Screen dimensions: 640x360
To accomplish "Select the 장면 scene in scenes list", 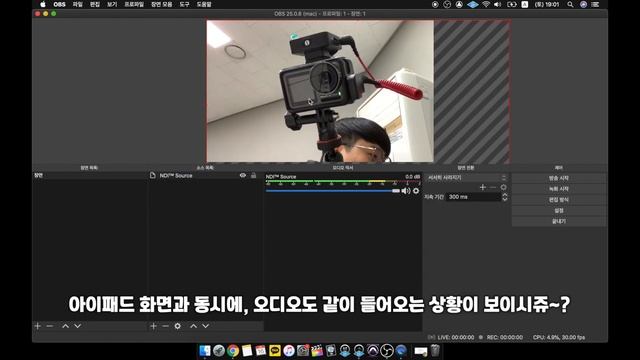I will pos(89,175).
